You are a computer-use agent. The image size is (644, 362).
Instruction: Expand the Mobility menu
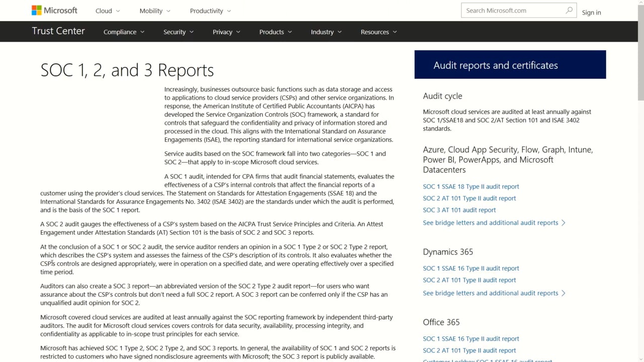(155, 11)
